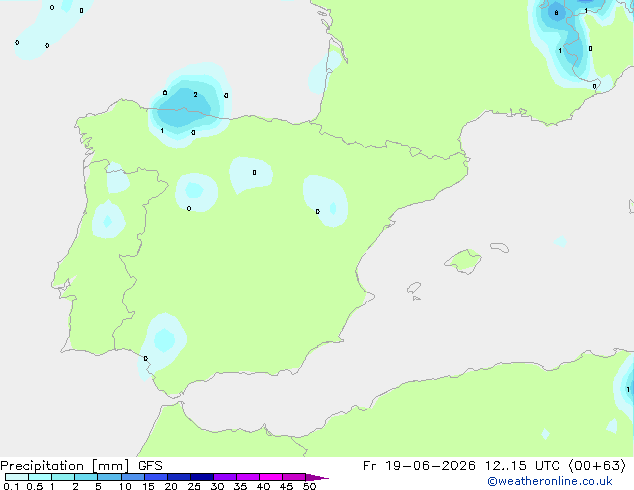Click Mallorca island on the map
The width and height of the screenshot is (634, 490).
click(x=464, y=261)
